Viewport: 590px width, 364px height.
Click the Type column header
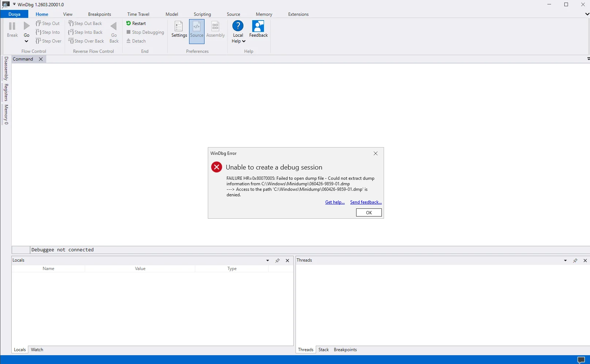click(232, 269)
